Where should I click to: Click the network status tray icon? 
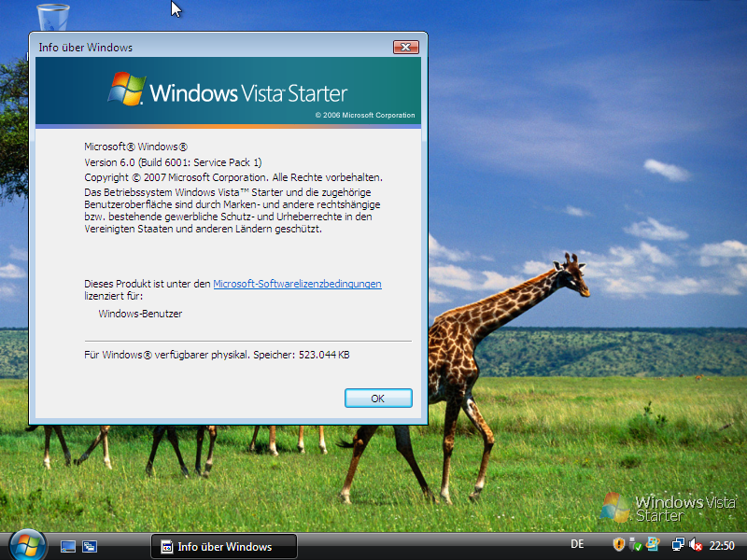(x=677, y=543)
